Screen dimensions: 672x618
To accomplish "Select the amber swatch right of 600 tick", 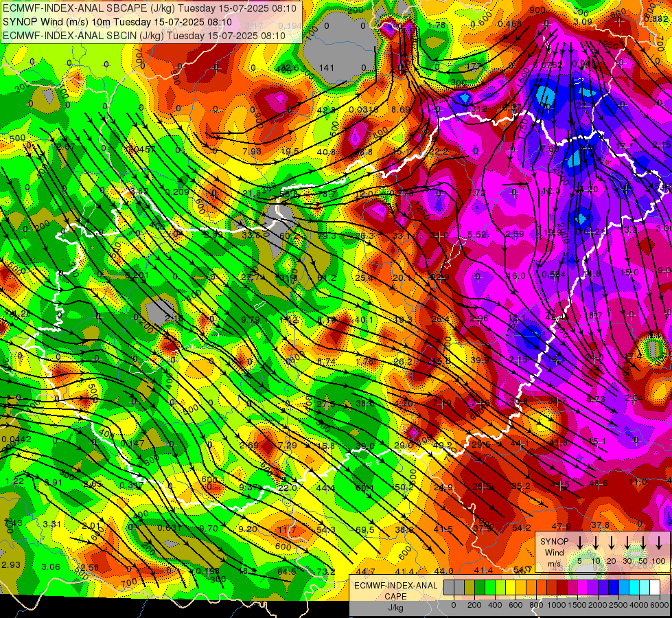I will [x=521, y=587].
